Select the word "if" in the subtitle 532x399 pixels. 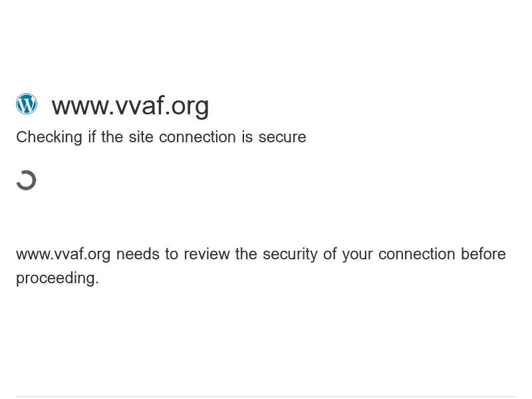(x=92, y=138)
